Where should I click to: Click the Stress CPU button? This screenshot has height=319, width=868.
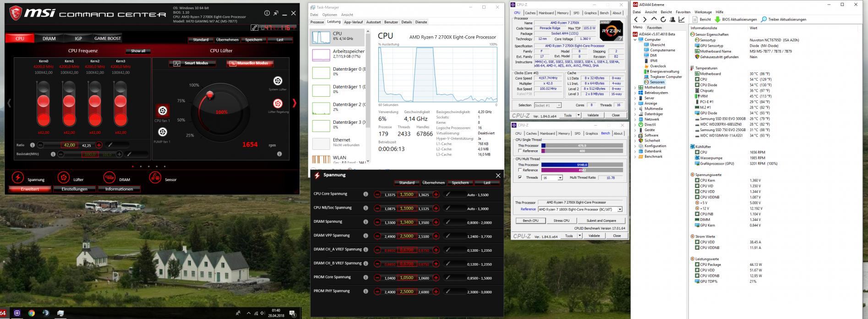click(561, 221)
